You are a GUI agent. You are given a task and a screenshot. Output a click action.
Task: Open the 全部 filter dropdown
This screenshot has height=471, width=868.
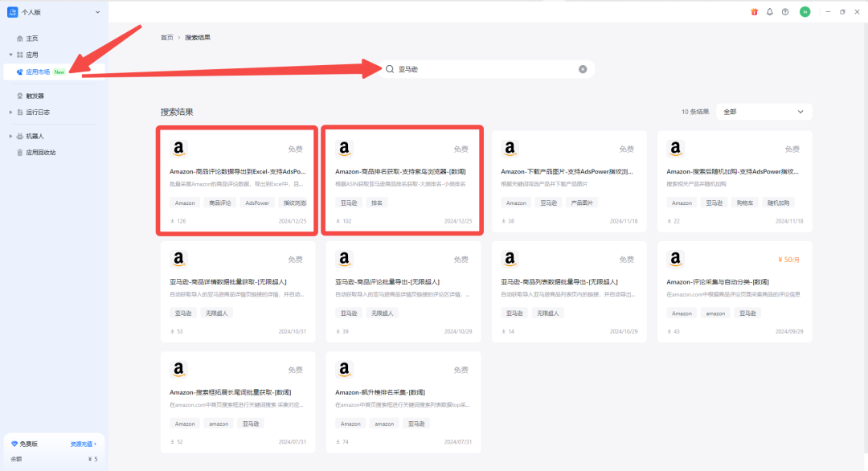(764, 112)
